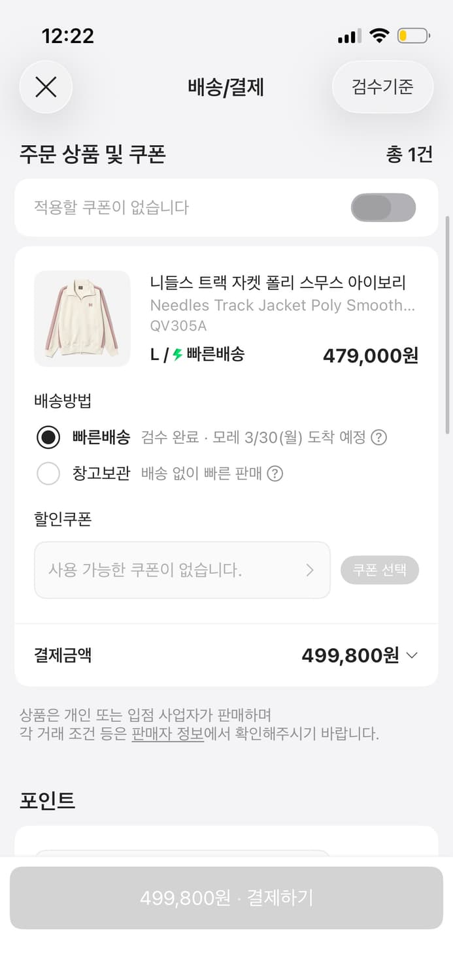Select the 창고보관 storage option
The width and height of the screenshot is (453, 980).
coord(48,473)
